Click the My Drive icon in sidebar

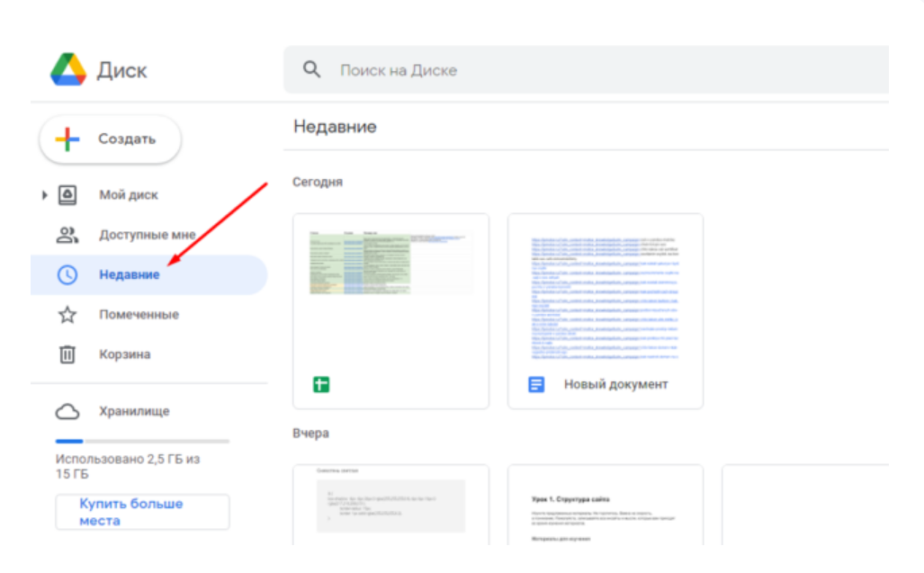(x=67, y=195)
